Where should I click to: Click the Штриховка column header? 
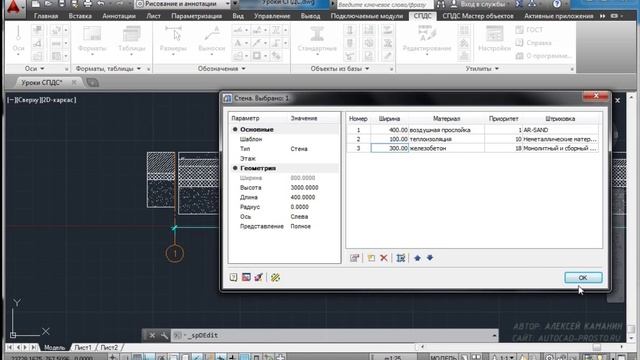(x=560, y=119)
